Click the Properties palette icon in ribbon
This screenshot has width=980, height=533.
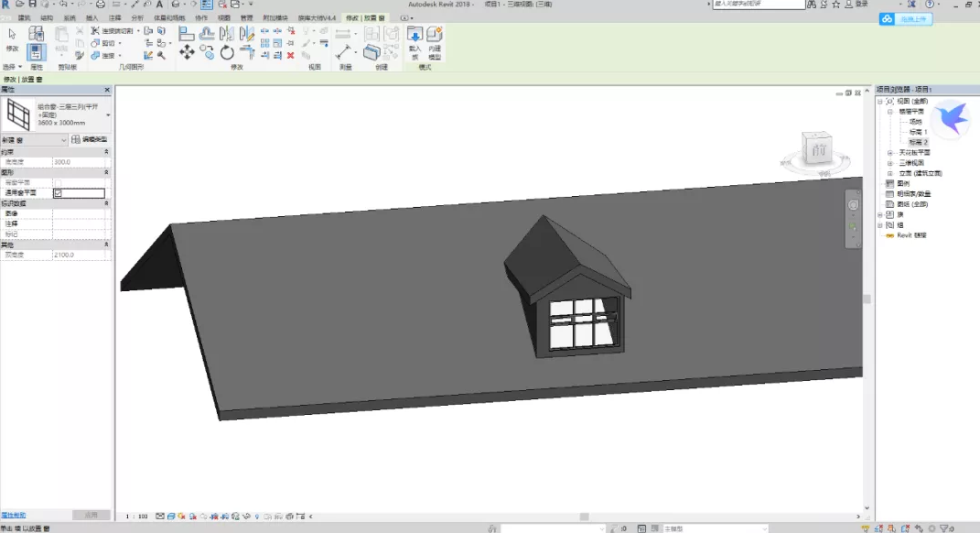[x=37, y=52]
